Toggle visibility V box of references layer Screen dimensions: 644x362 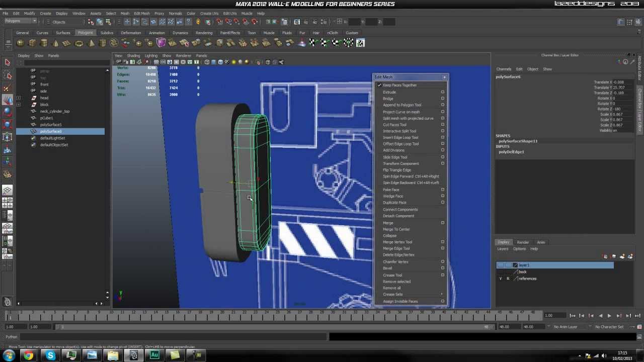500,279
